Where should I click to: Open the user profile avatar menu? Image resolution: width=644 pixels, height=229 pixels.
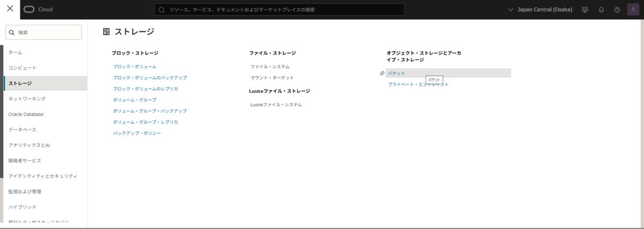[633, 10]
